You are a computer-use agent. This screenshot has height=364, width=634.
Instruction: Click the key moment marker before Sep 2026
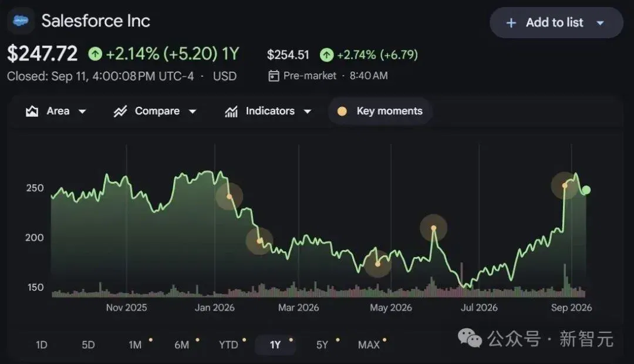(565, 186)
